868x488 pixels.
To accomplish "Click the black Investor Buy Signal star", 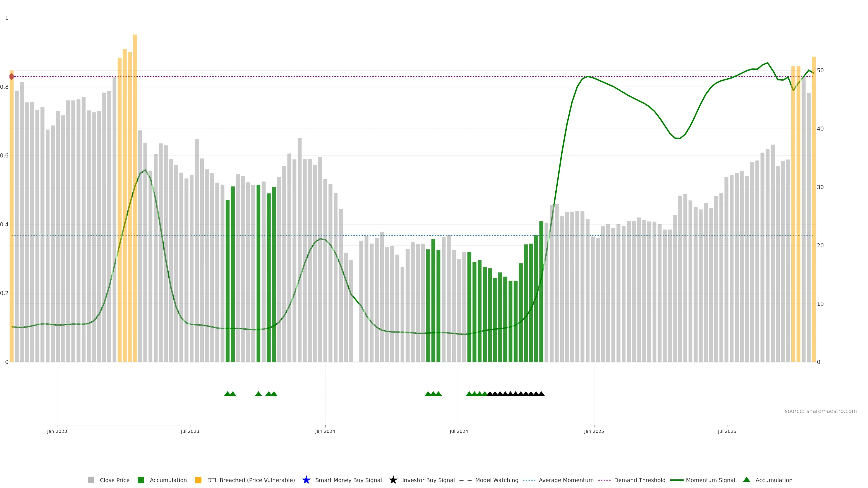I will [393, 480].
